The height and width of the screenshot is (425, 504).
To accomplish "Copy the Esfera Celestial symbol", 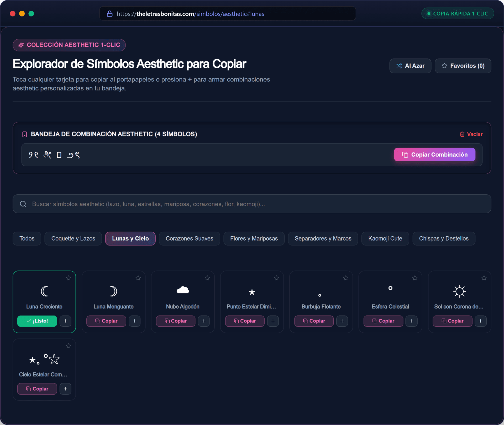I will pos(383,321).
